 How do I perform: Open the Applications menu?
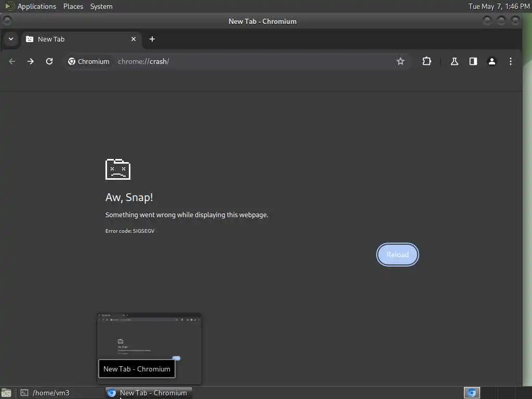point(37,6)
